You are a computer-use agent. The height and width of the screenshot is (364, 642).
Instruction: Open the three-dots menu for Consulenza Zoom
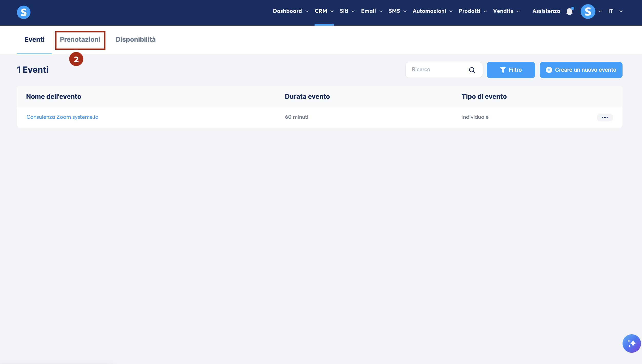point(605,117)
